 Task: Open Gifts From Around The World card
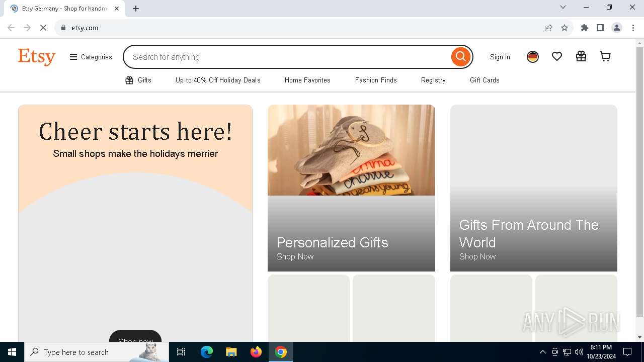[x=534, y=188]
